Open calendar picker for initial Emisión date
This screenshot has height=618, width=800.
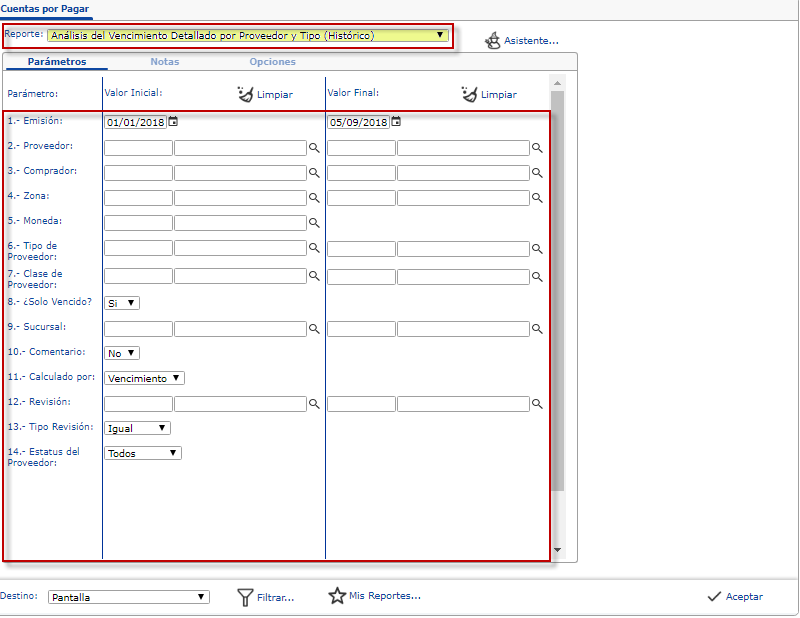coord(173,122)
